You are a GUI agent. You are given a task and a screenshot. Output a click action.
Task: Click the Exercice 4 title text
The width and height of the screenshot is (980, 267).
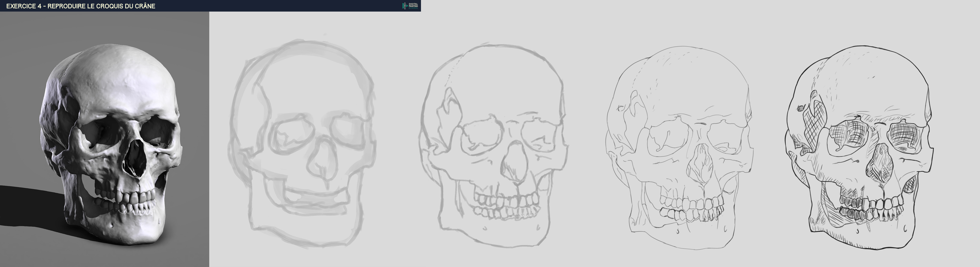click(81, 6)
